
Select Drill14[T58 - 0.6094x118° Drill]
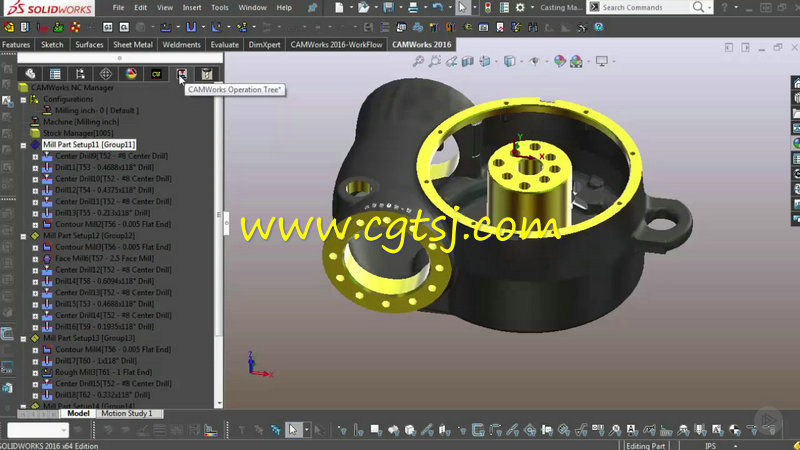click(x=104, y=281)
